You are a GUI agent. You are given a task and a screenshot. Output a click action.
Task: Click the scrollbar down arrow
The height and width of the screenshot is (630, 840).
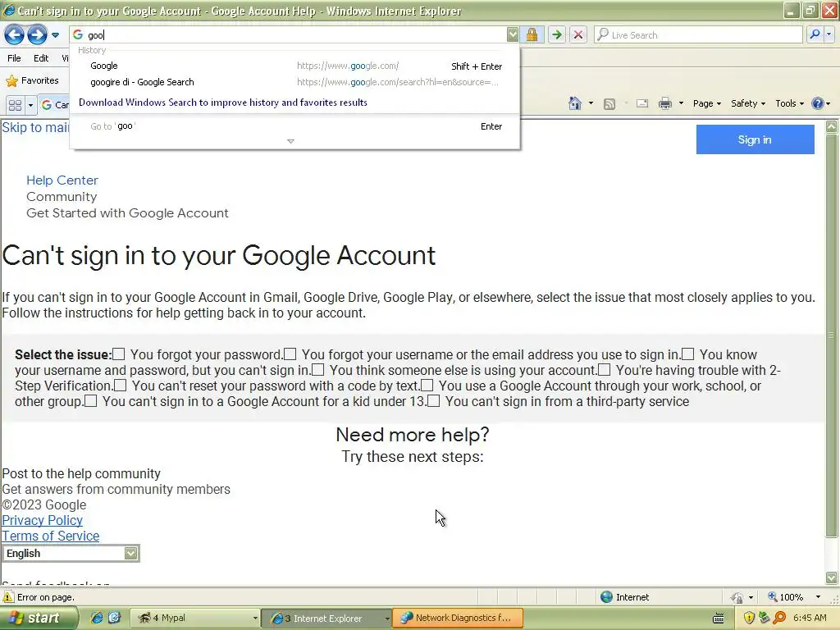click(831, 577)
